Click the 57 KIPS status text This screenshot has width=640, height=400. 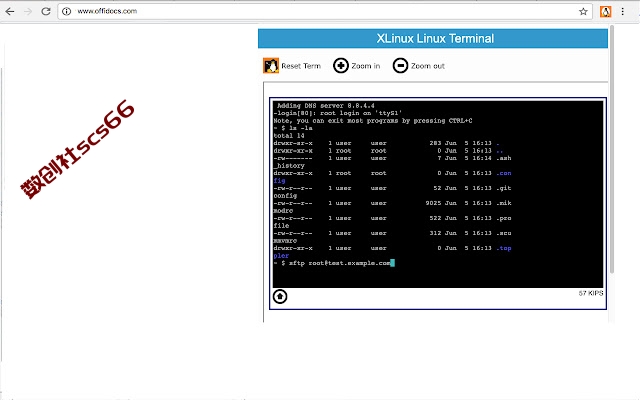pyautogui.click(x=590, y=293)
